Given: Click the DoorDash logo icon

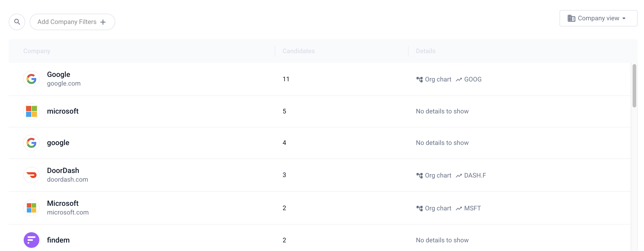Looking at the screenshot, I should coord(31,175).
